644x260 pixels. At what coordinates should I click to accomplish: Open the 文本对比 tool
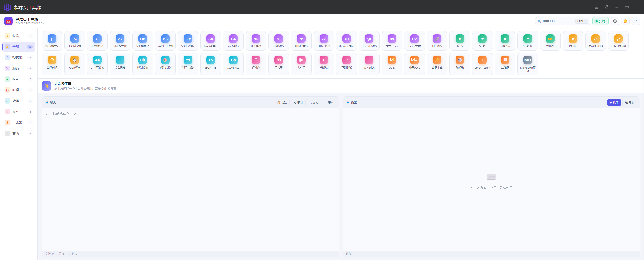point(369,64)
